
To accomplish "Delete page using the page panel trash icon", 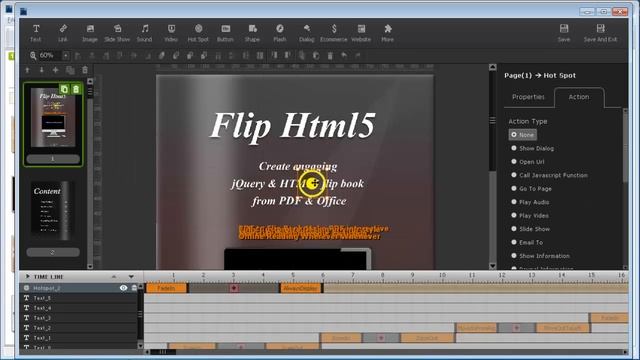I will 85,70.
